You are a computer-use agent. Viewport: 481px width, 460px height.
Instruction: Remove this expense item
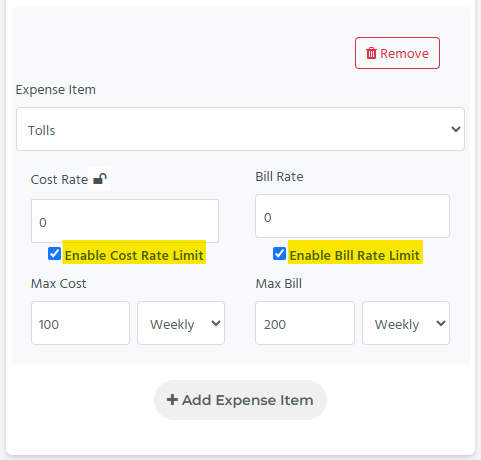point(397,53)
